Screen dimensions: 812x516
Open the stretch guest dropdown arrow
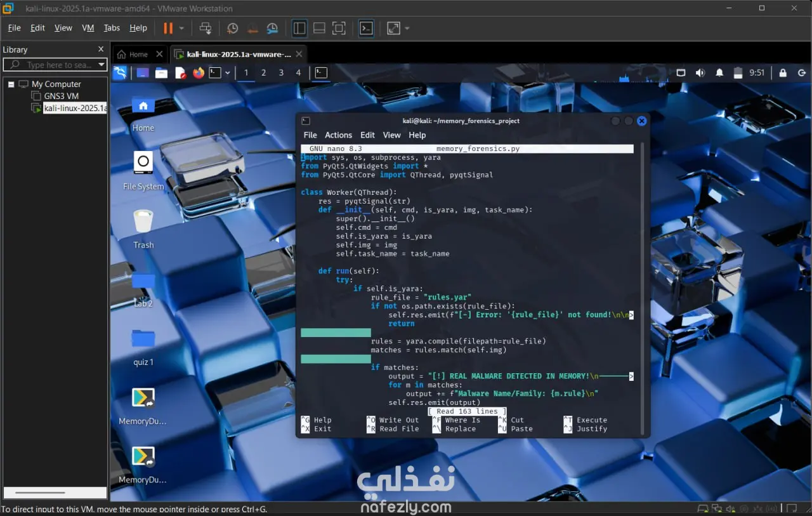point(407,28)
